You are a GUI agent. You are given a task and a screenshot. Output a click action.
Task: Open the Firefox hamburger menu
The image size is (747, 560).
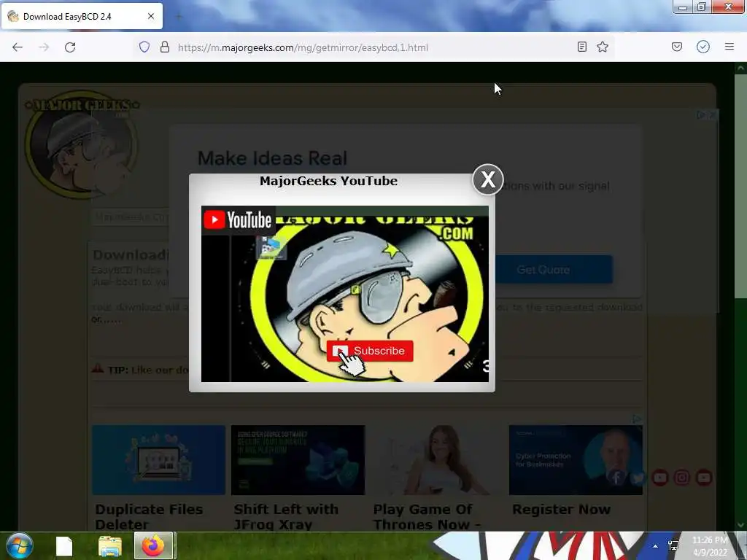(729, 47)
